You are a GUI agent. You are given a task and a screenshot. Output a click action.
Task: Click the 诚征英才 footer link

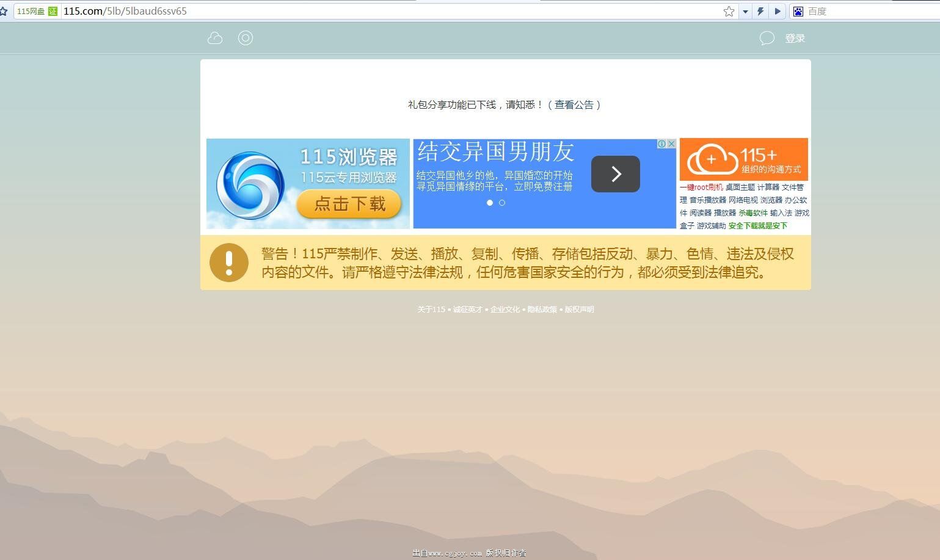pyautogui.click(x=468, y=310)
